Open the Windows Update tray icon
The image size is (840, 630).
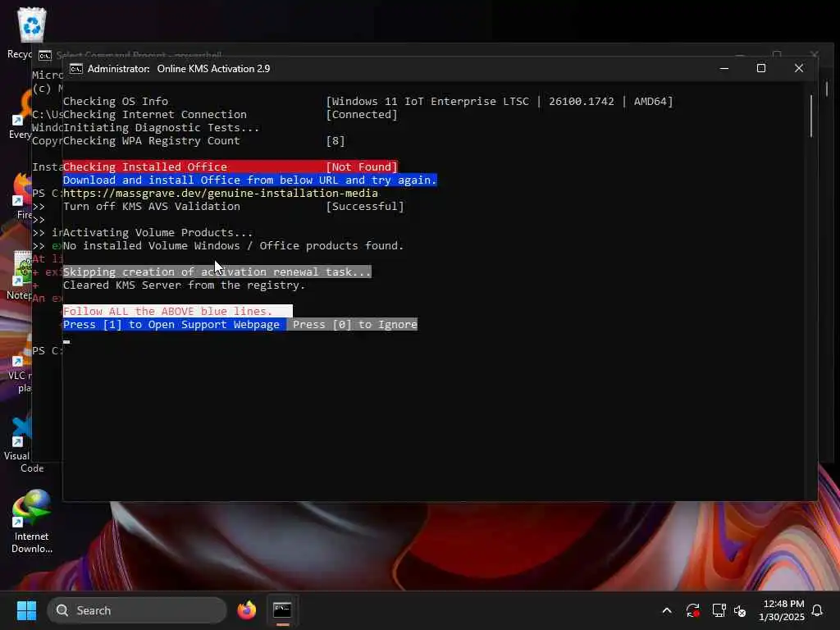click(692, 610)
